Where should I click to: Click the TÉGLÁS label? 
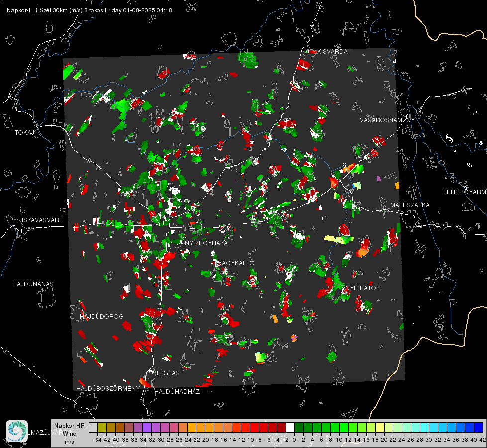click(x=168, y=373)
